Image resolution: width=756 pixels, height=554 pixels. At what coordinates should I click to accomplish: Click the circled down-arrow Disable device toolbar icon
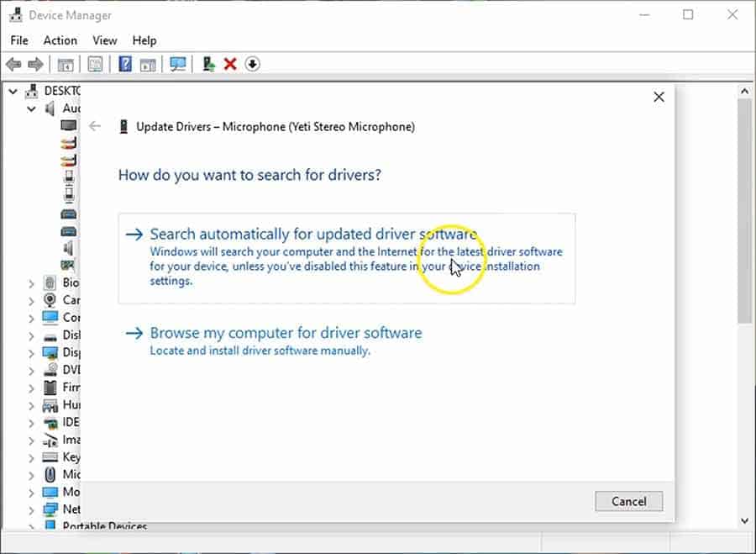pos(252,64)
